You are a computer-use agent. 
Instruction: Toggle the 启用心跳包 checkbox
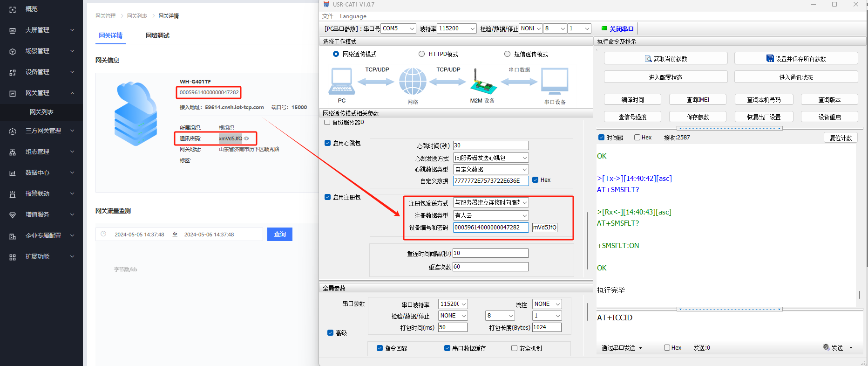pos(328,143)
